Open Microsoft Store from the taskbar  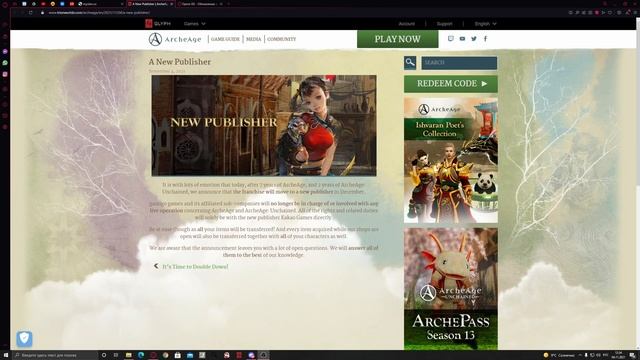tap(178, 355)
